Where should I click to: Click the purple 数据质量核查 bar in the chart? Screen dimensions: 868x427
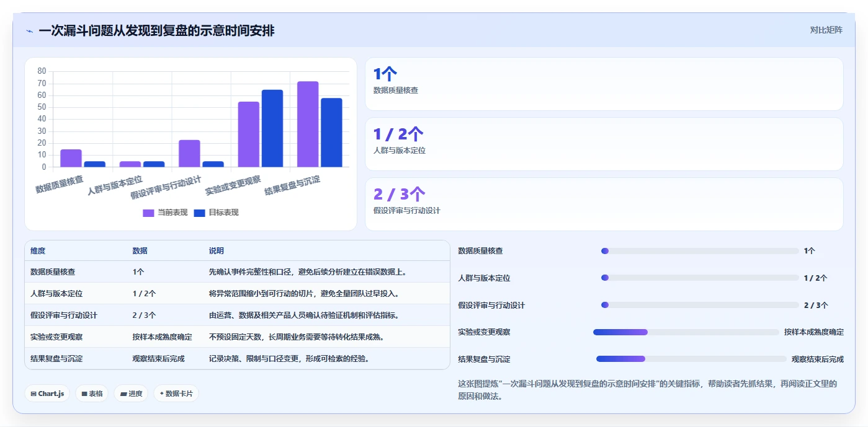[71, 158]
